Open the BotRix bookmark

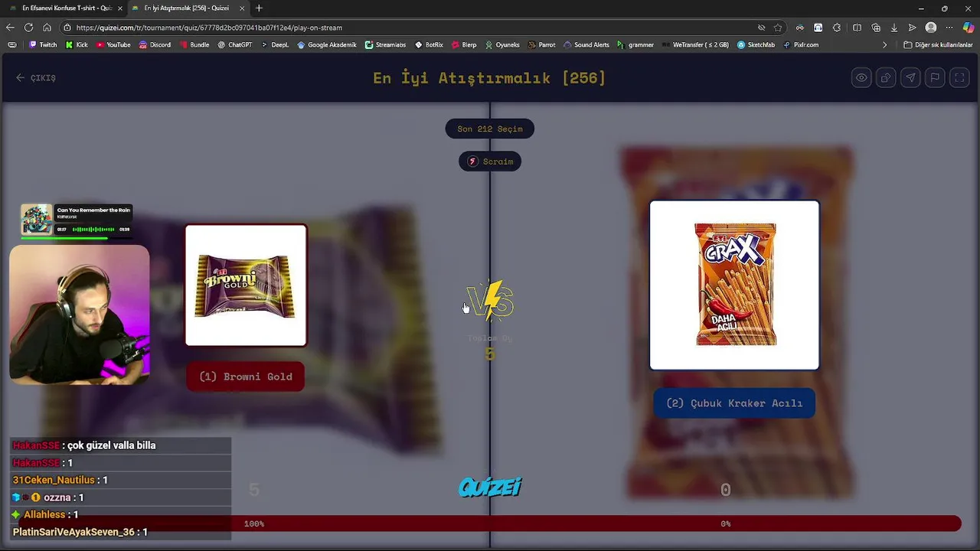429,44
